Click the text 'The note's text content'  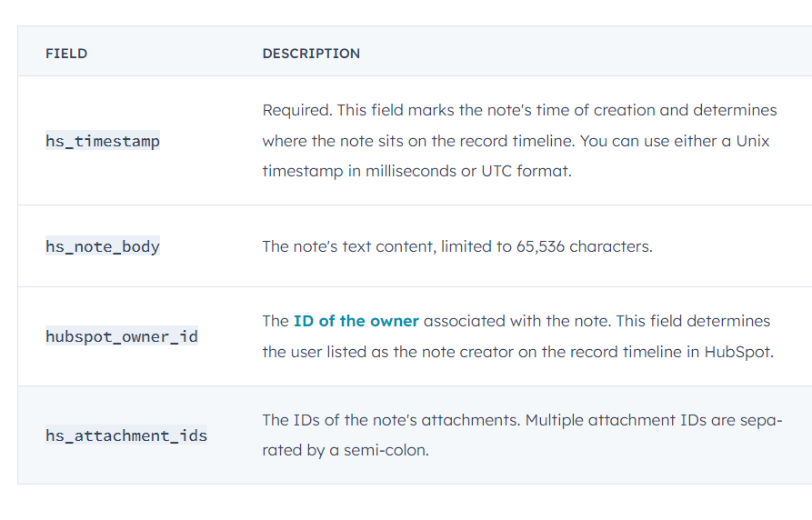click(x=349, y=246)
